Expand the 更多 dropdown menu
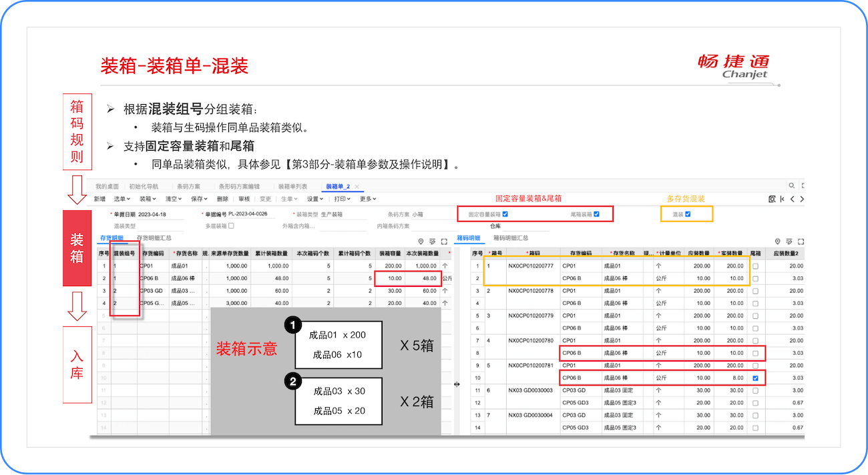This screenshot has height=475, width=868. coord(368,199)
